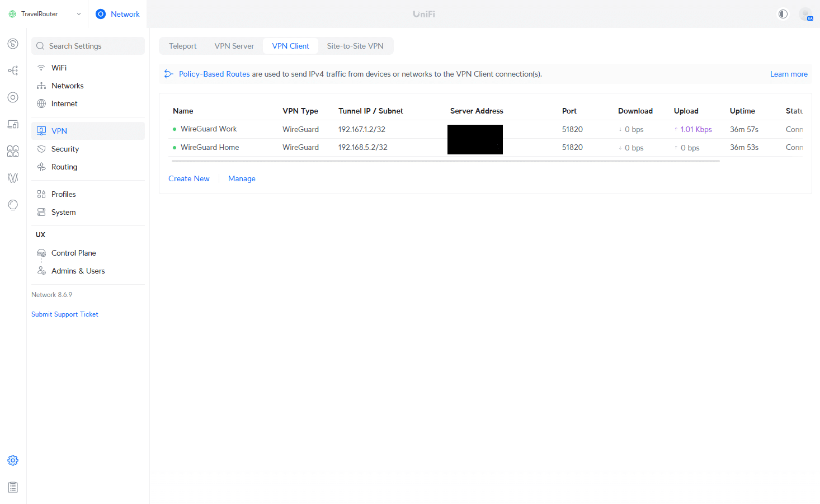Click the VPN Type column header

pos(300,111)
